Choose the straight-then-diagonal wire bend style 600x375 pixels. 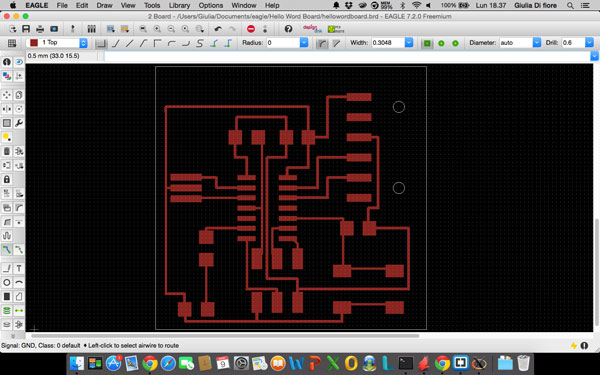pos(115,43)
